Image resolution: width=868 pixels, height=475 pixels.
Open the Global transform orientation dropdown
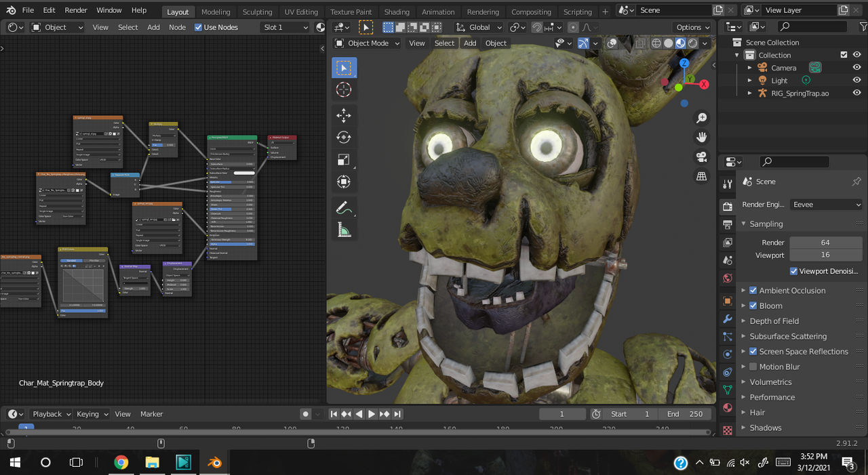(x=479, y=27)
